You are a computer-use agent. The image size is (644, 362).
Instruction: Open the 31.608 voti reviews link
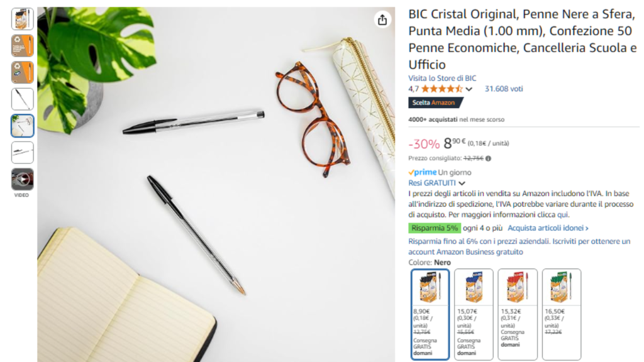pyautogui.click(x=504, y=89)
